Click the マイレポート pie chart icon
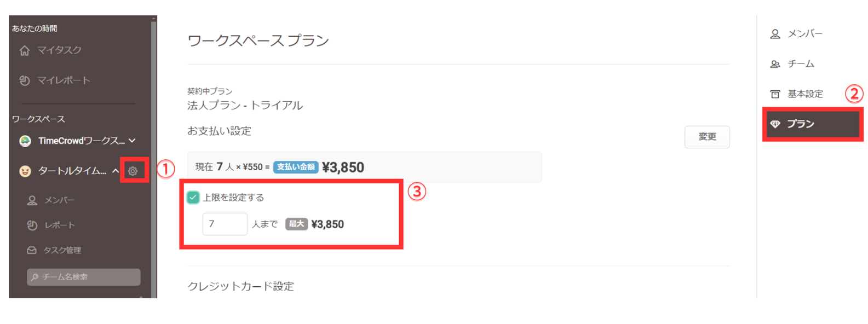Image resolution: width=868 pixels, height=324 pixels. coord(25,80)
